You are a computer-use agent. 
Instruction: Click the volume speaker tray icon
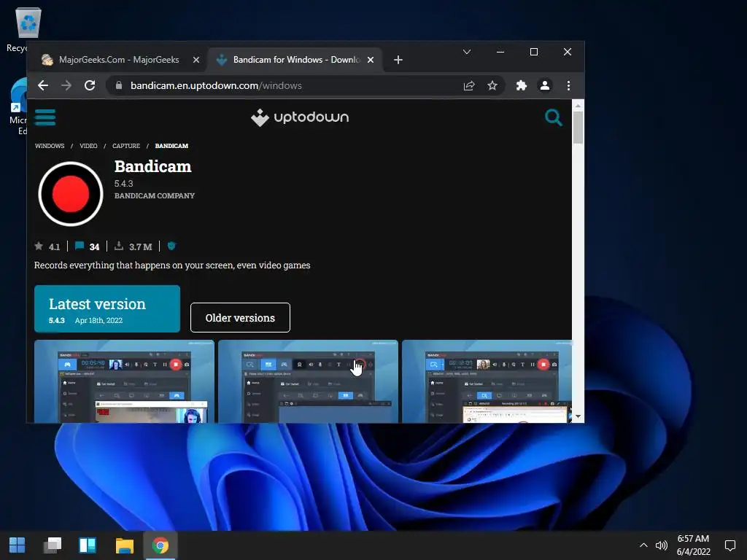tap(661, 545)
